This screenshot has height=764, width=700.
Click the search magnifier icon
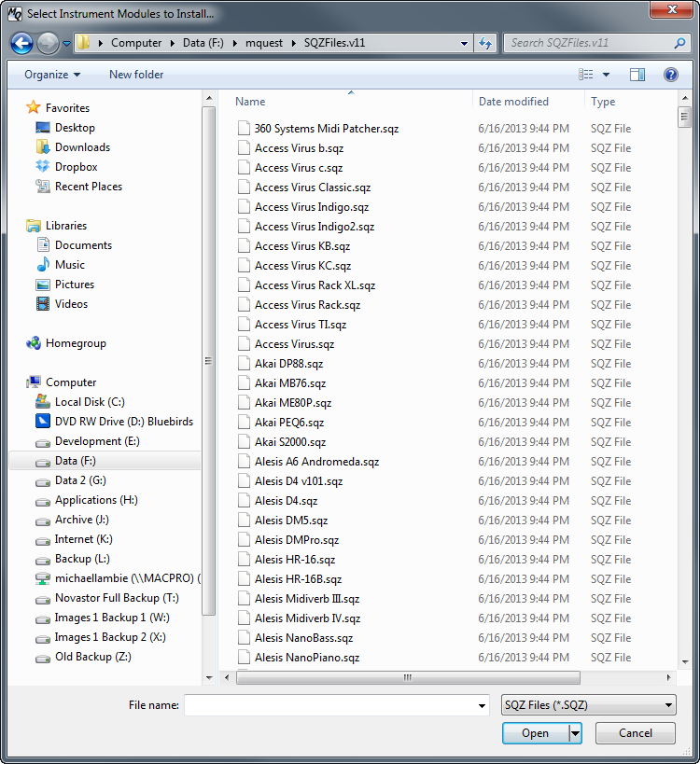pos(679,43)
